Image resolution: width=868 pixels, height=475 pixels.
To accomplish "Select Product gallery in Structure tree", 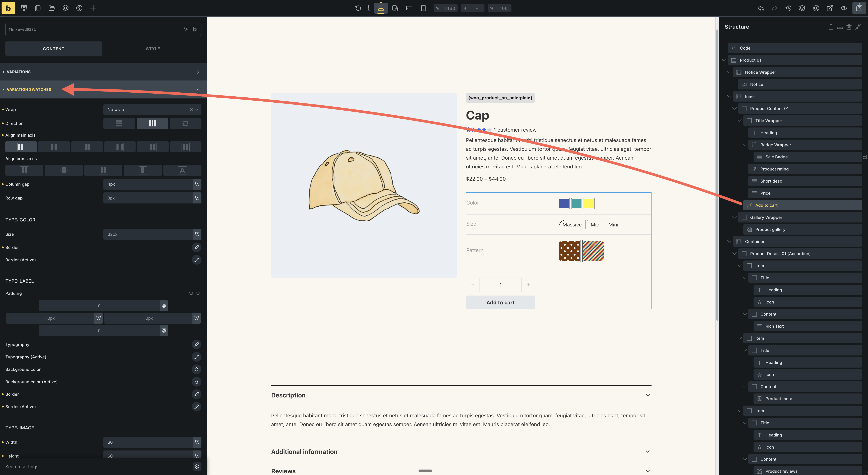I will (x=770, y=230).
